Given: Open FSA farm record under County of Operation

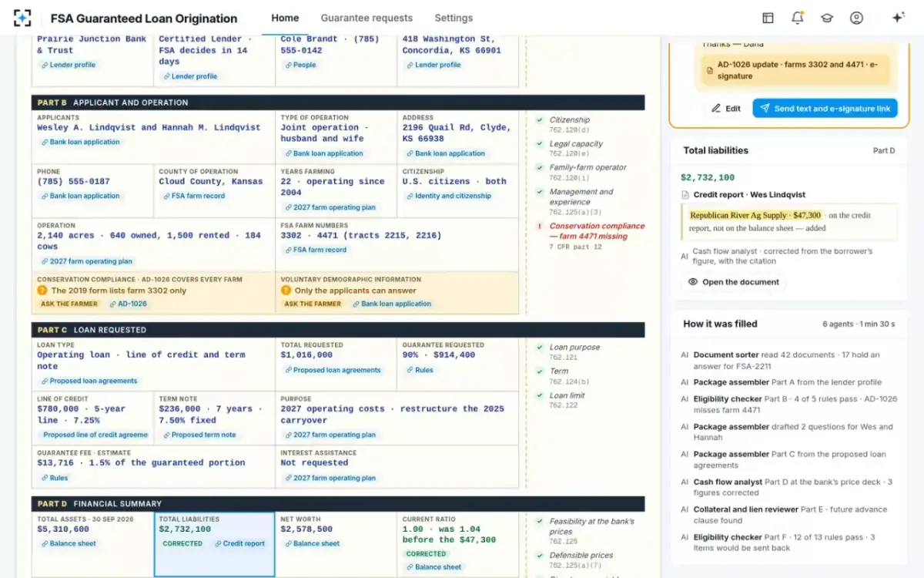Looking at the screenshot, I should click(192, 196).
